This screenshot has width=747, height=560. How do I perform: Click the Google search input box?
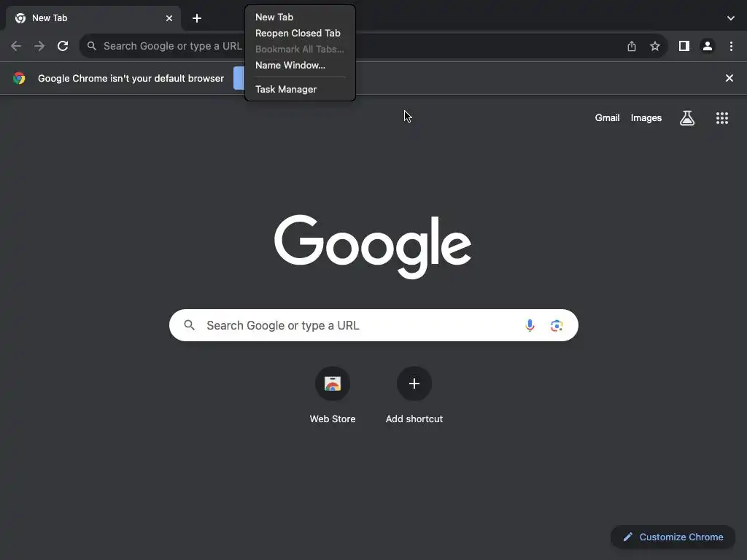pos(373,325)
